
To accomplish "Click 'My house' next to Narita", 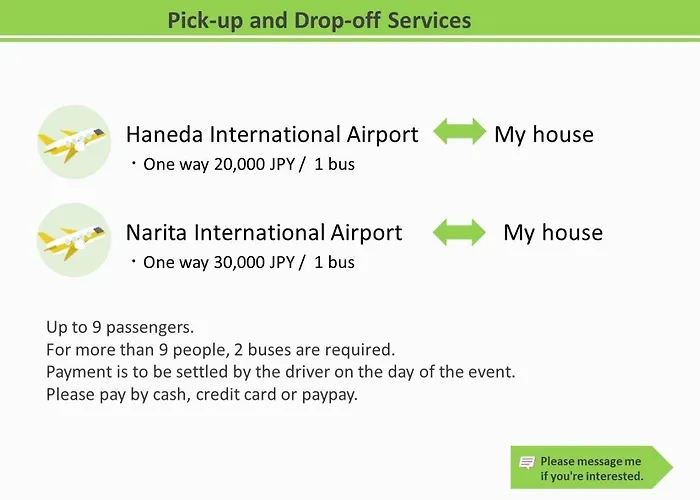I will tap(553, 233).
